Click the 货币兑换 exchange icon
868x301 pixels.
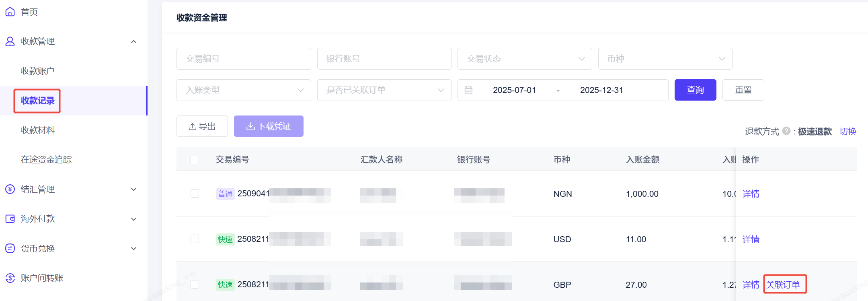click(10, 248)
